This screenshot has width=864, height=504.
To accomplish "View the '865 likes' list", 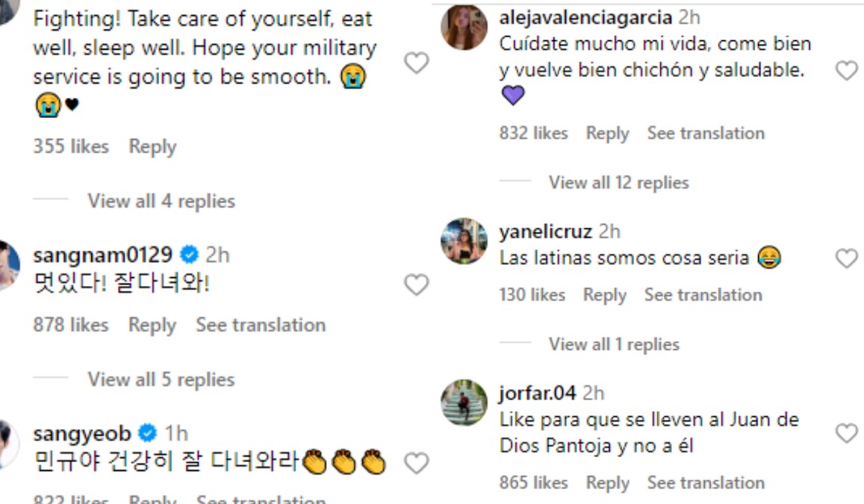I will [533, 483].
